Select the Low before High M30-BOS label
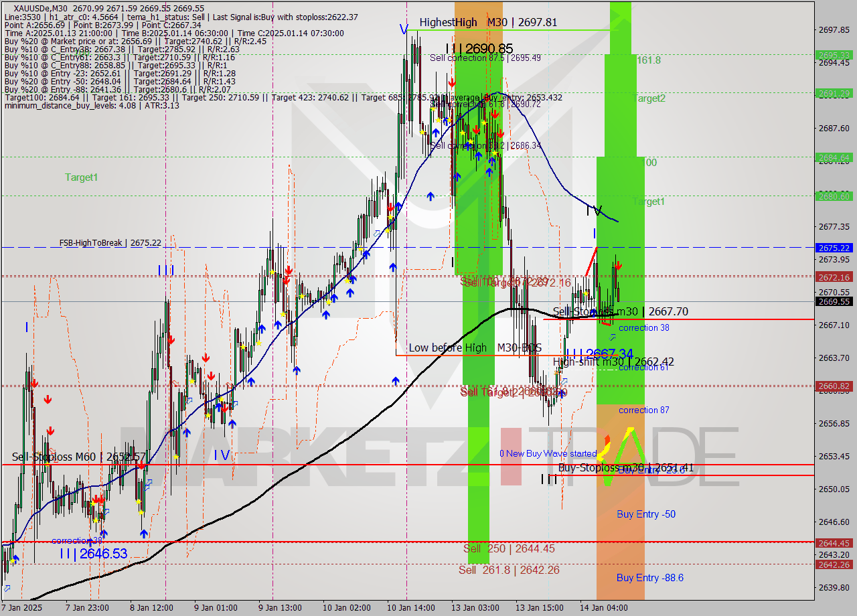The height and width of the screenshot is (616, 857). pos(475,348)
